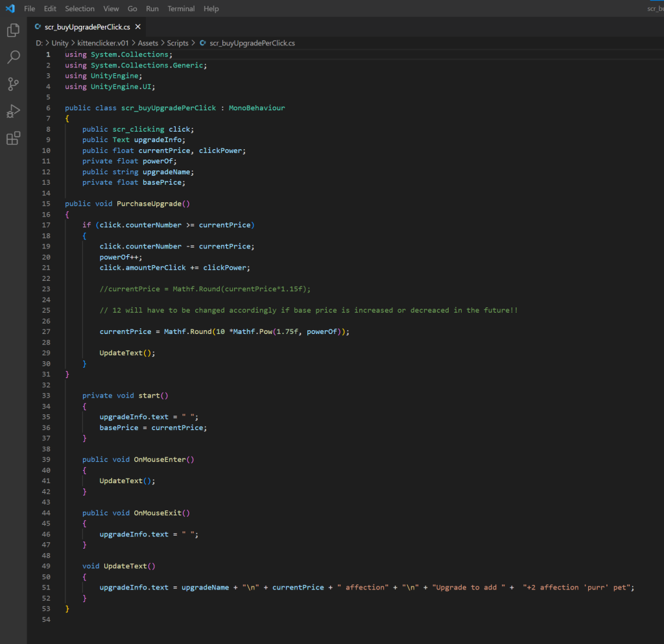Open the Run and Debug view
664x644 pixels.
click(13, 112)
